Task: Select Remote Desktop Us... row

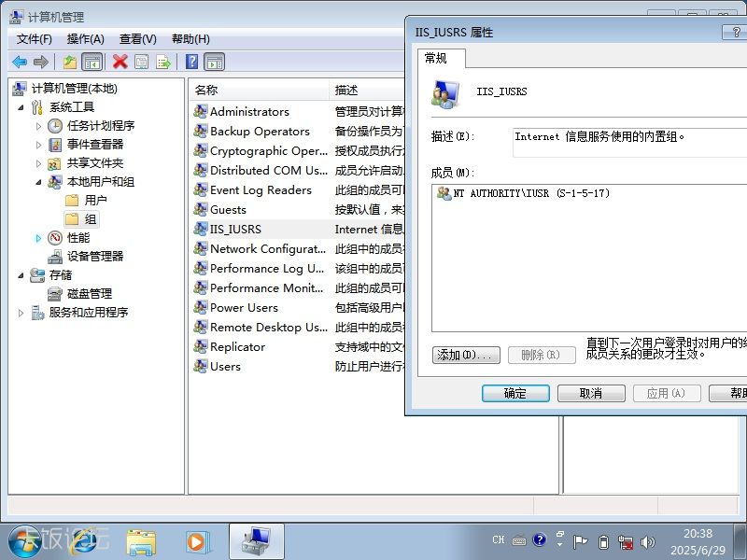Action: 298,328
